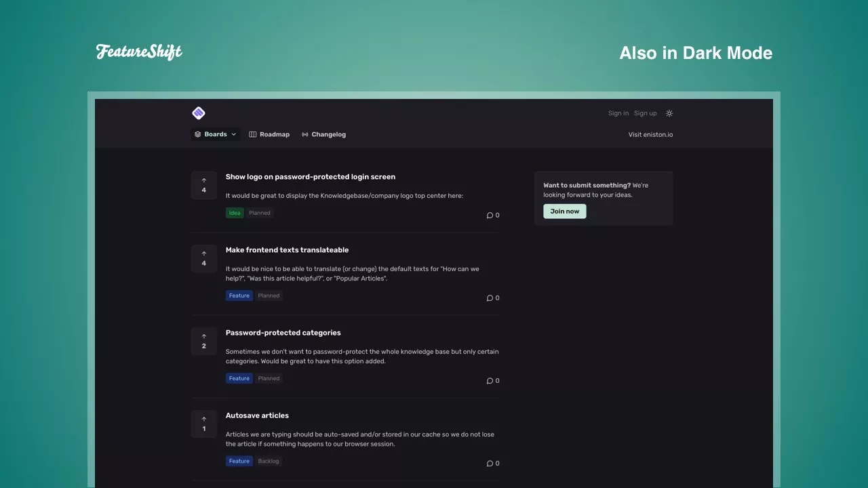Upvote Make frontend texts translateable post

click(x=204, y=258)
